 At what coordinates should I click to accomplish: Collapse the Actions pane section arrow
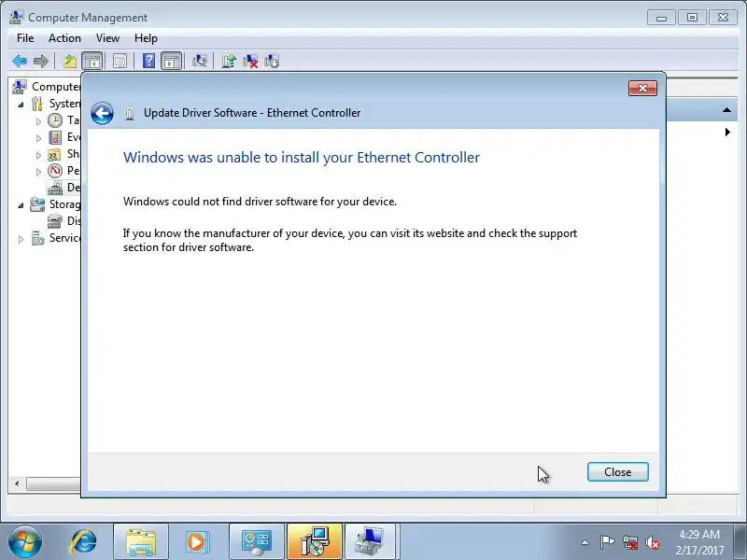pos(726,110)
